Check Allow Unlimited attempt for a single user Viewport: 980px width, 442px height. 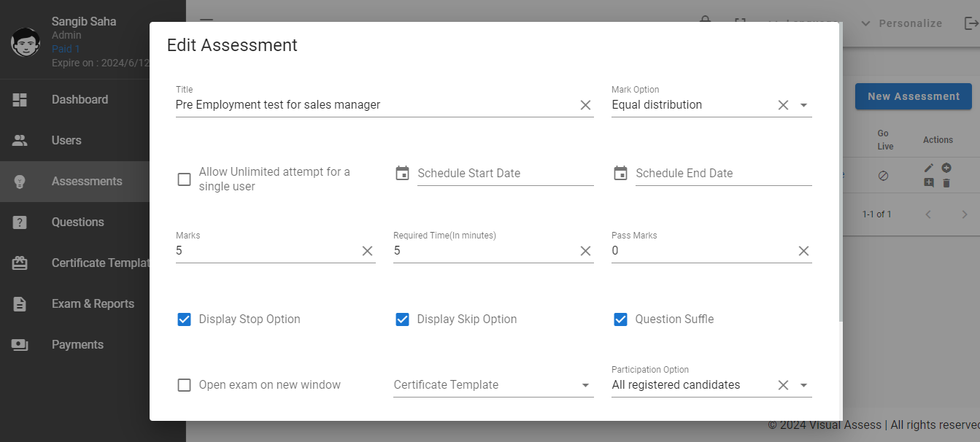pos(184,179)
